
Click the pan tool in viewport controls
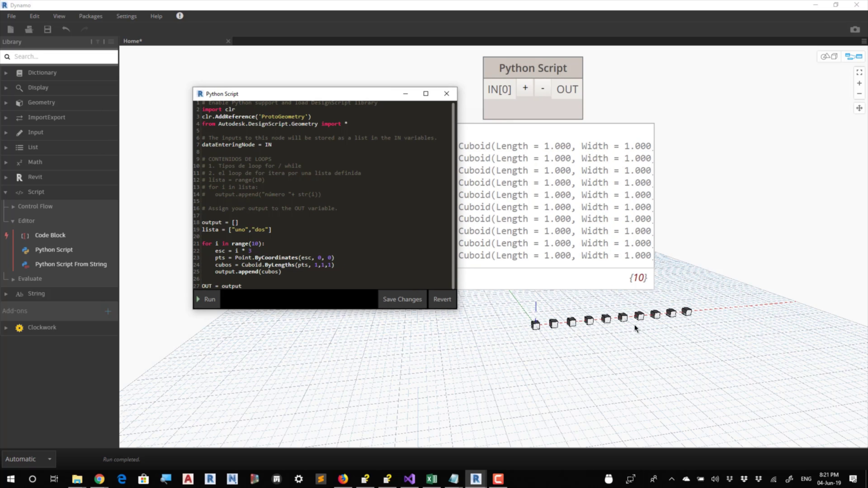point(859,107)
